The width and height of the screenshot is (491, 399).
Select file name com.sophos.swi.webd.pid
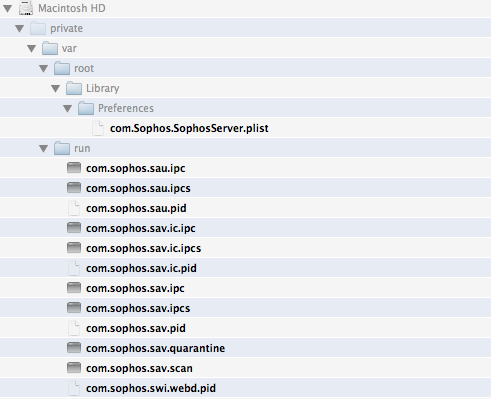click(151, 389)
